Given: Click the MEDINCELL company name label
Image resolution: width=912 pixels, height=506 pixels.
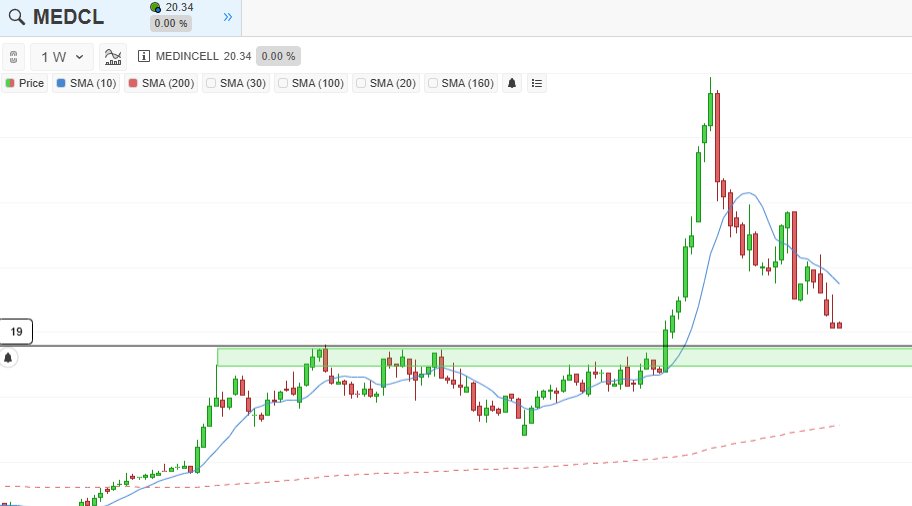Looking at the screenshot, I should click(x=187, y=56).
